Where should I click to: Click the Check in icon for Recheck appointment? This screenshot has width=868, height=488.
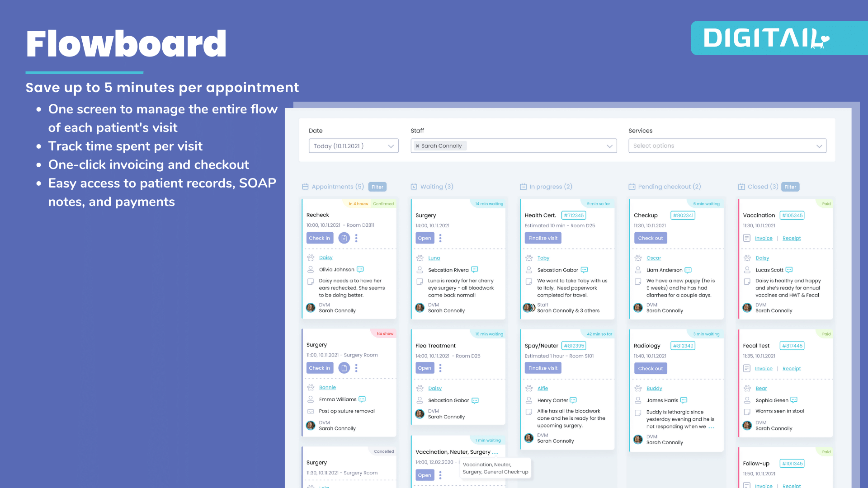click(320, 238)
